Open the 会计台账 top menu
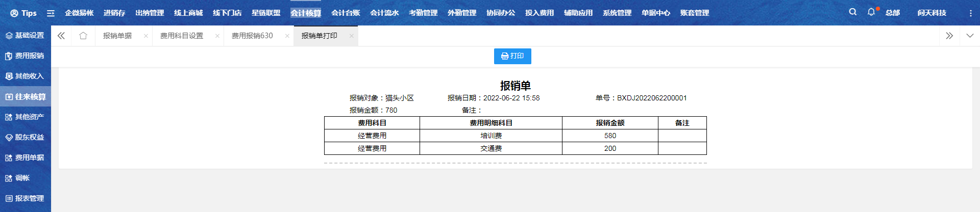This screenshot has width=980, height=212. pos(346,13)
